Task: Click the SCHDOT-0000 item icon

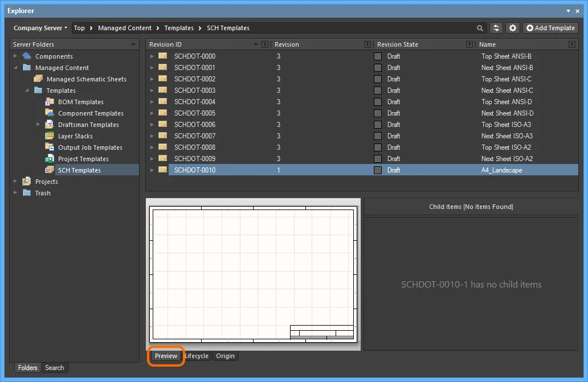Action: 163,56
